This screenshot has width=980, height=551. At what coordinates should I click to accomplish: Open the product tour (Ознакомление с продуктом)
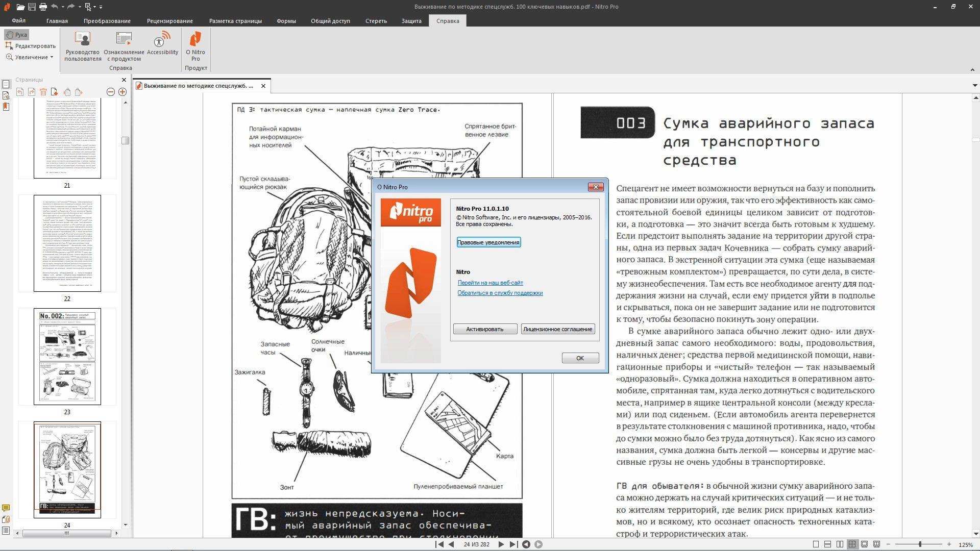click(x=124, y=46)
